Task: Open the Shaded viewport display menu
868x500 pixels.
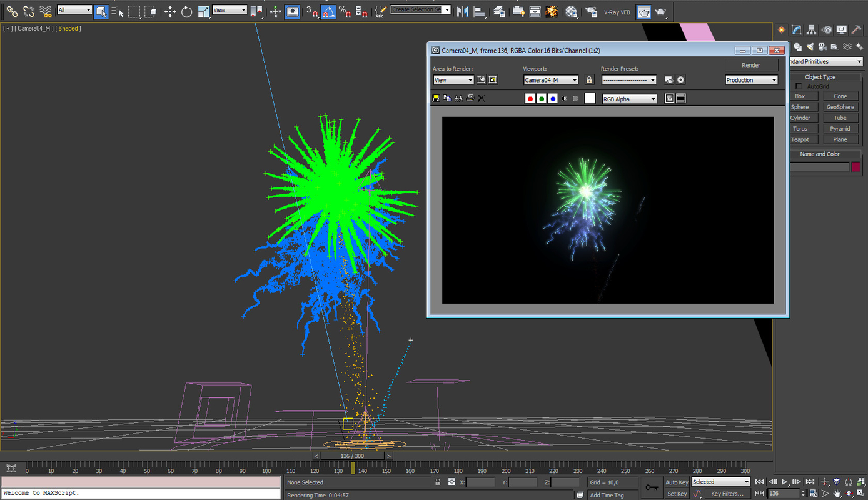Action: click(x=68, y=28)
